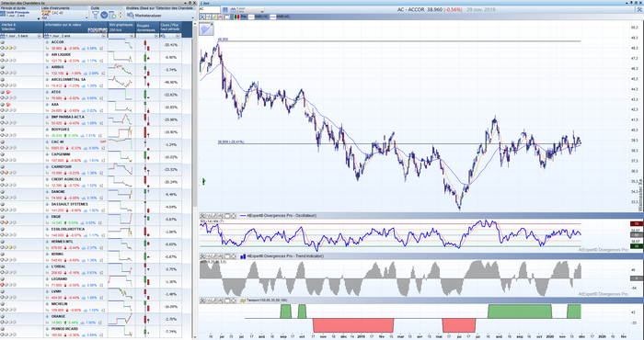
Task: Click the 1 Jour chart window title
Action: [x=204, y=3]
